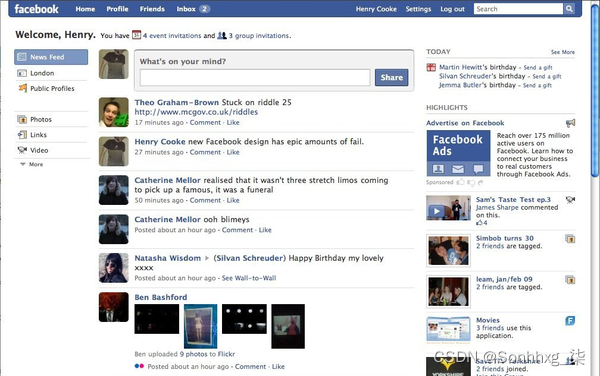Send a gift for Martin Hewitt's birthday
The image size is (600, 376).
(538, 67)
